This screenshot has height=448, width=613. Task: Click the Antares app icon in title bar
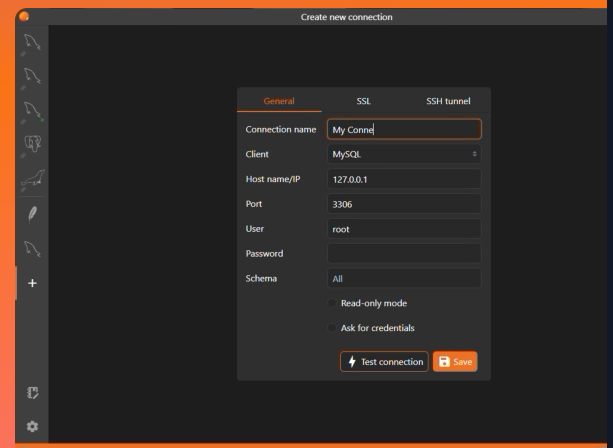(24, 16)
